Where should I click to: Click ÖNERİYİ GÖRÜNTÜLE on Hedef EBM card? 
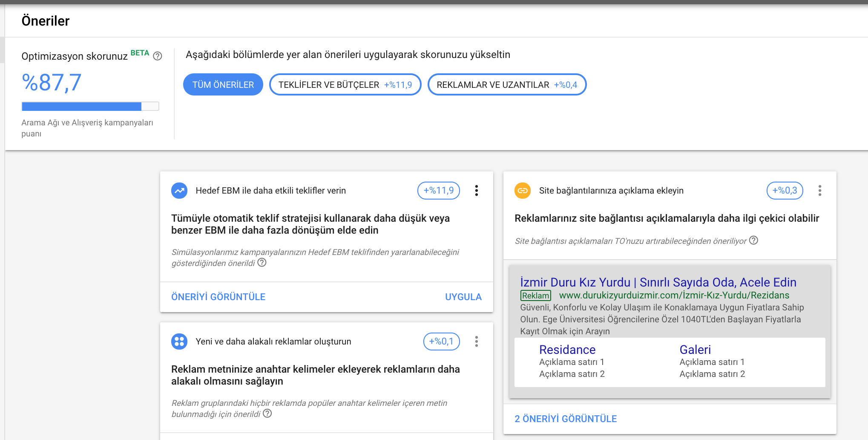pyautogui.click(x=218, y=297)
